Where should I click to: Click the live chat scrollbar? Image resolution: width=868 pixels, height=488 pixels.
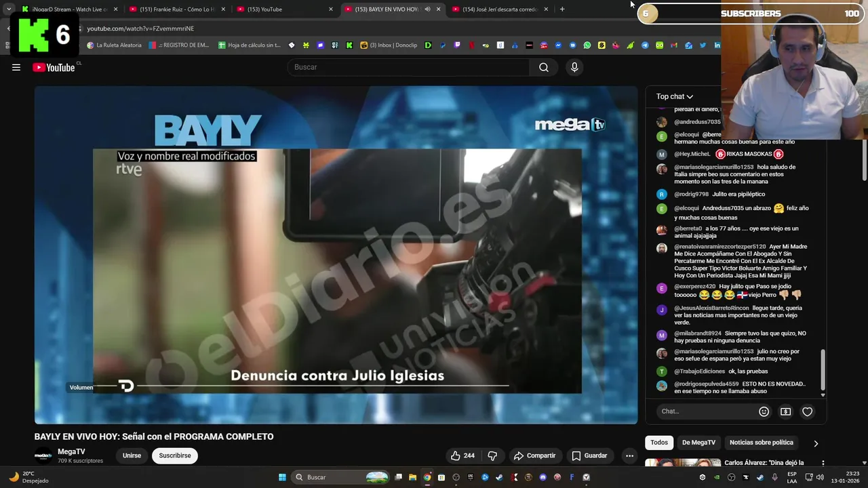pos(823,369)
